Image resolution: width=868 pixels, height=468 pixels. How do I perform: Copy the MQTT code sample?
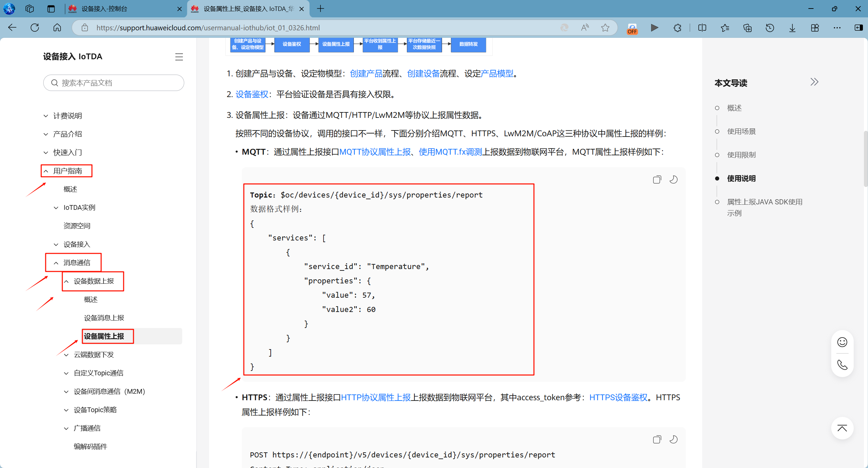tap(657, 180)
